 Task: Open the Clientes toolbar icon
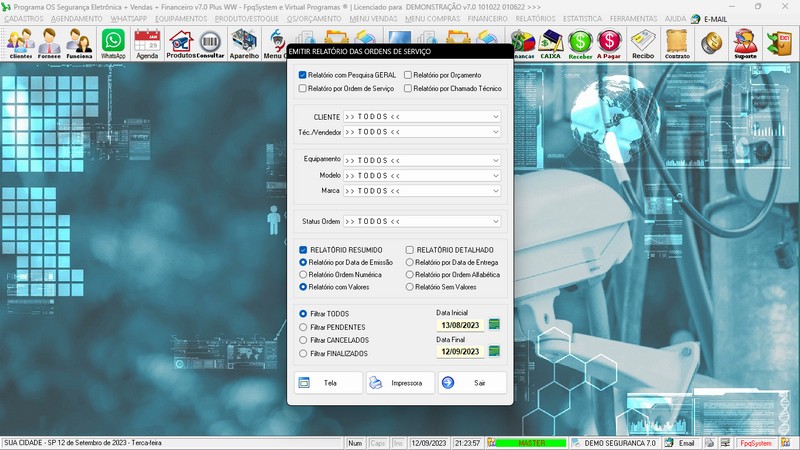[20, 43]
